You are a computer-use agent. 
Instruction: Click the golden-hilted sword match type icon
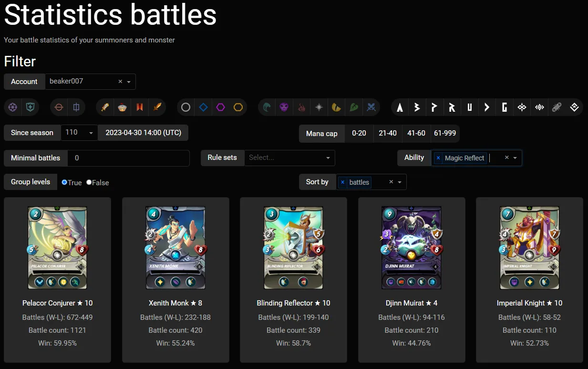coord(105,107)
